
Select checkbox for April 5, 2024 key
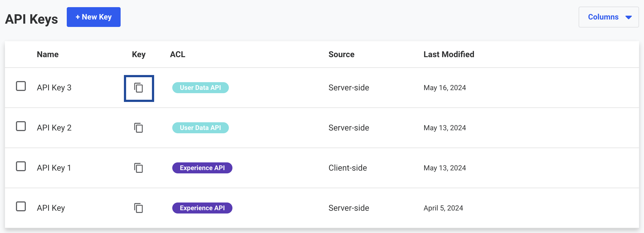tap(21, 206)
